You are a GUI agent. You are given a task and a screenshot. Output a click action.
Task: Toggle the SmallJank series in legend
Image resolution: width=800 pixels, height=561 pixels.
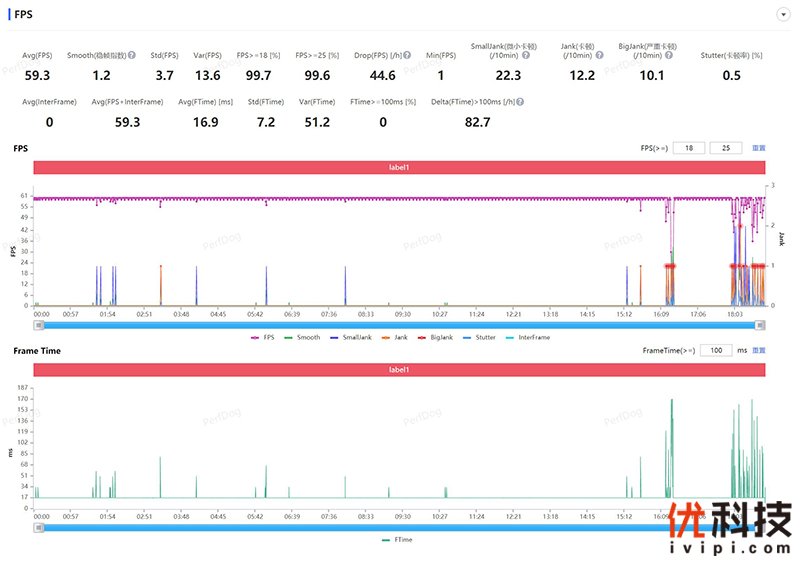tap(351, 338)
